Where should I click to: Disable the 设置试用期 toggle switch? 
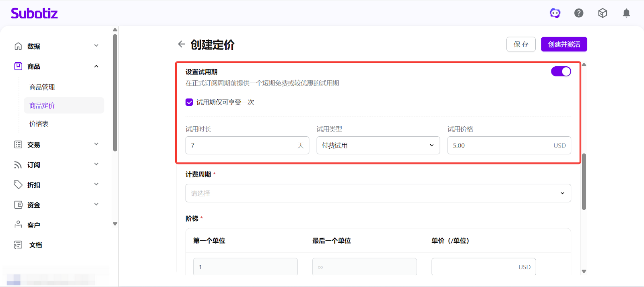[x=561, y=72]
